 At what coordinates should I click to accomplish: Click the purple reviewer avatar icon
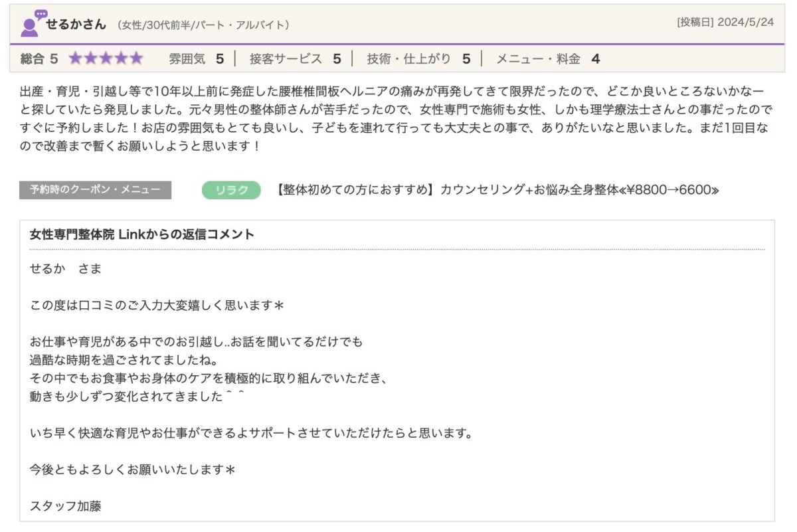click(x=33, y=23)
